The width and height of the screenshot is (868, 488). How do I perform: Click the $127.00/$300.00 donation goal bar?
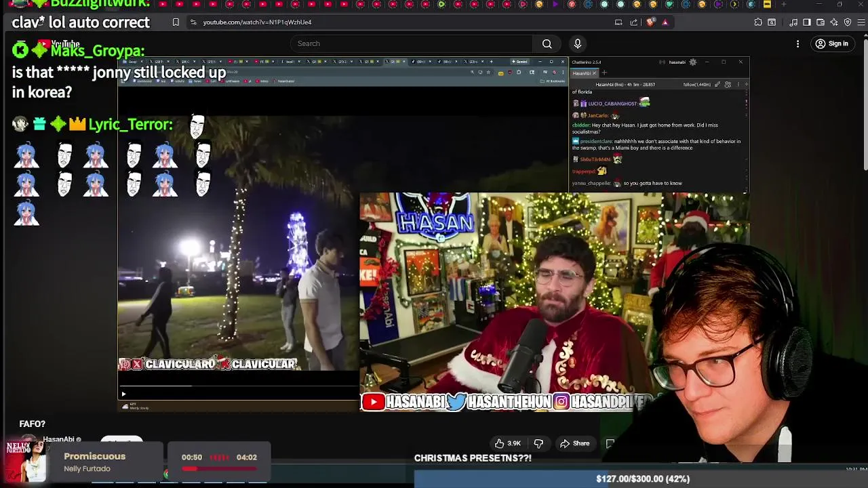click(x=642, y=479)
